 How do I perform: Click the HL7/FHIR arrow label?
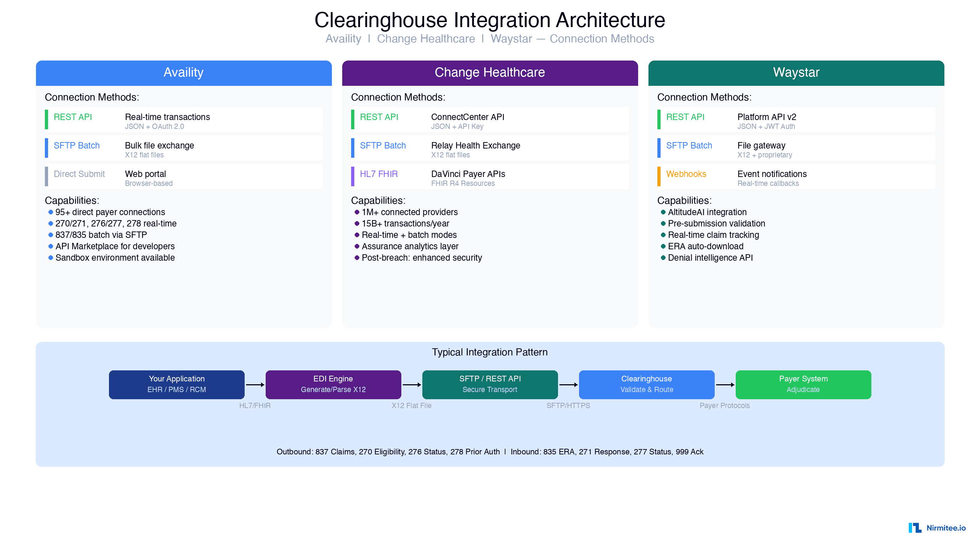pyautogui.click(x=255, y=406)
